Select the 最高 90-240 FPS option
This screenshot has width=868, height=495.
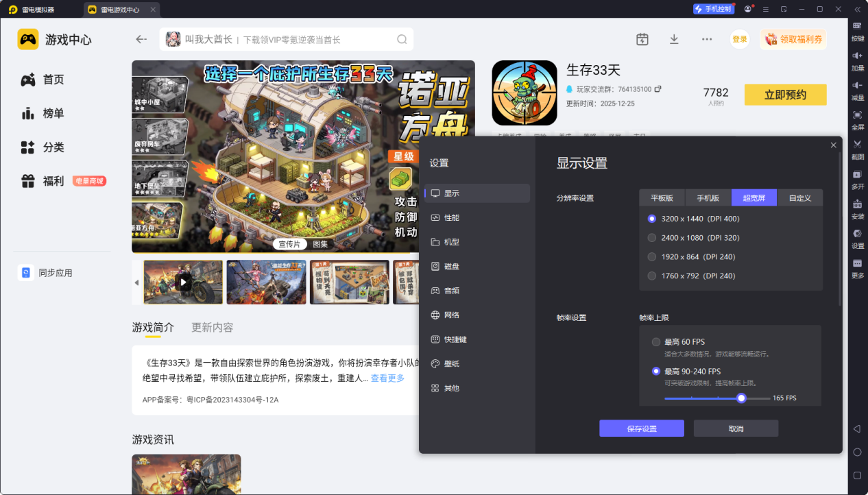click(656, 372)
